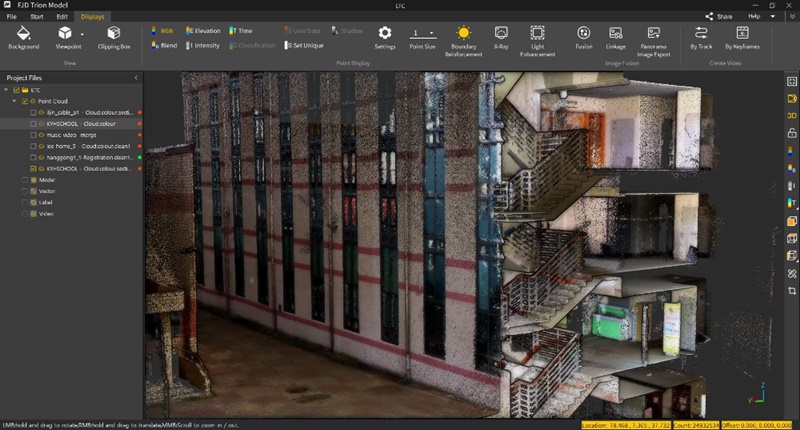800x430 pixels.
Task: Collapse the Point Cloud tree node
Action: [x=14, y=101]
